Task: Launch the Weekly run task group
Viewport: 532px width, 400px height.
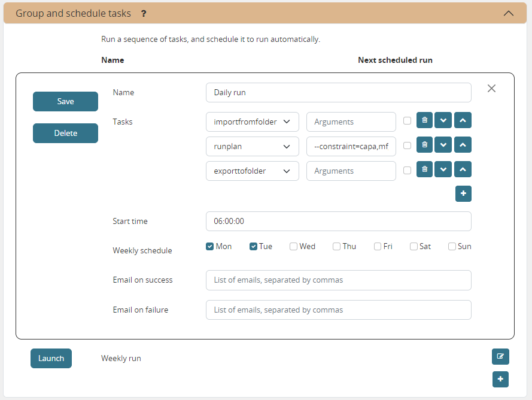Action: [51, 357]
